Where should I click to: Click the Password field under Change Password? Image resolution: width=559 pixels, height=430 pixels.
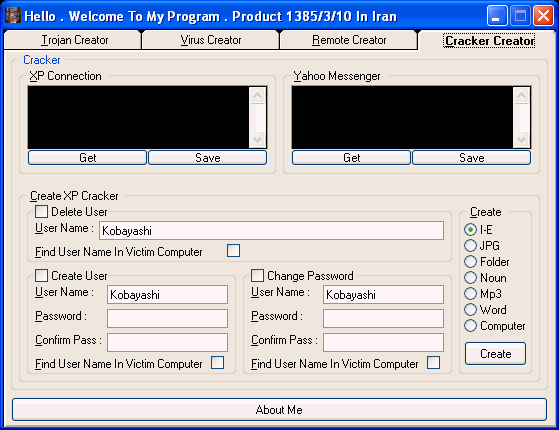pyautogui.click(x=383, y=318)
